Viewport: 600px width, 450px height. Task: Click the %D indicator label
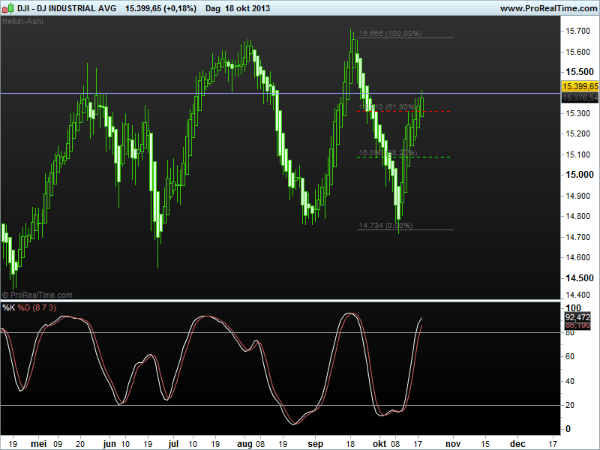(x=24, y=308)
